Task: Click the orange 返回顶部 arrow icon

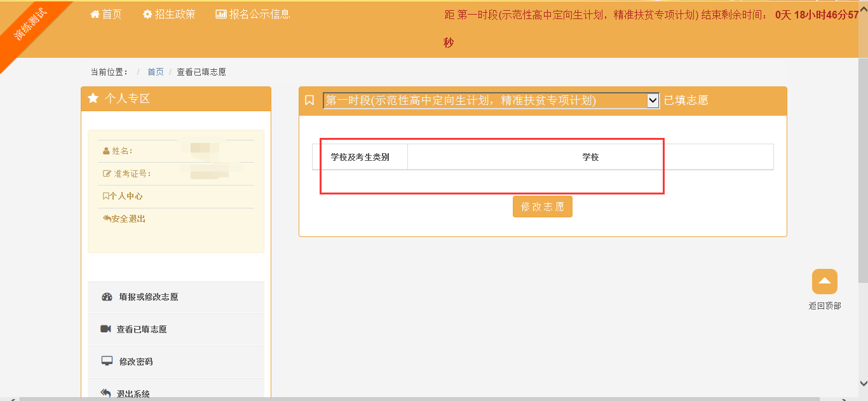Action: pos(824,282)
